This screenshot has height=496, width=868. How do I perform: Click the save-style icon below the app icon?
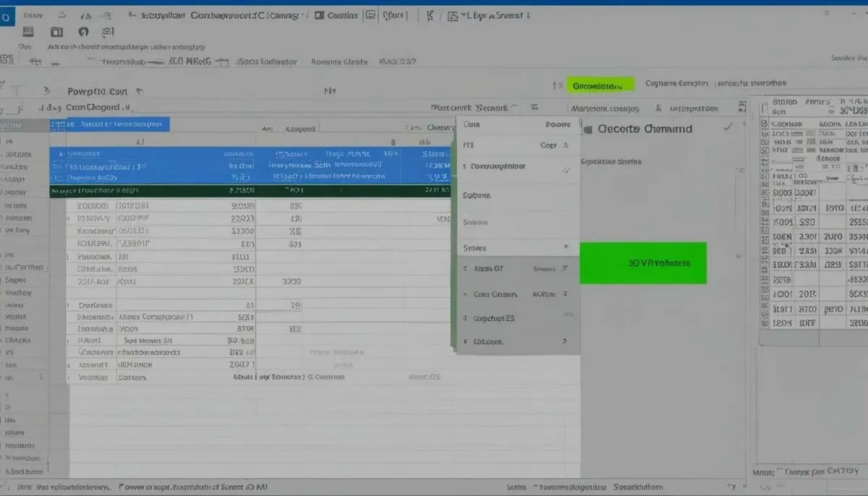[x=29, y=32]
